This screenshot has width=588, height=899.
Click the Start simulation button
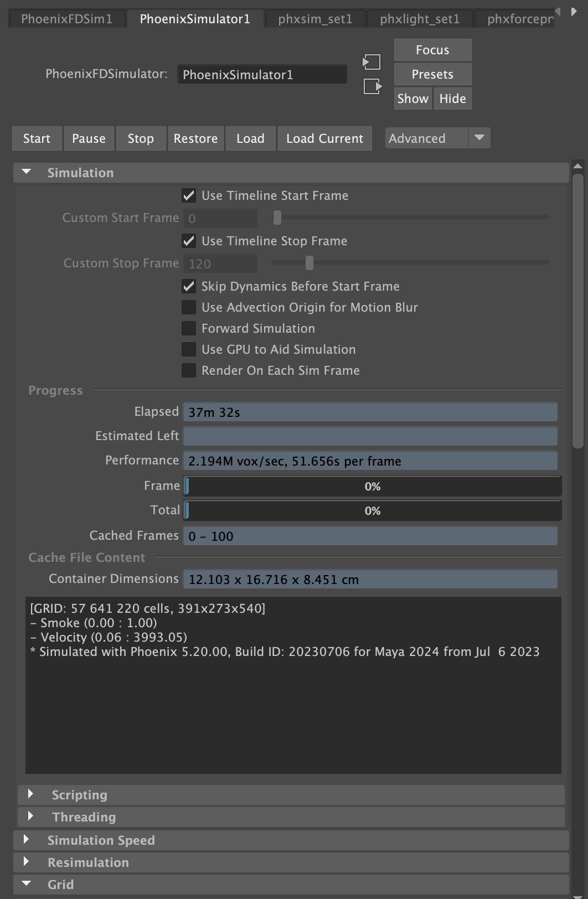[x=37, y=138]
